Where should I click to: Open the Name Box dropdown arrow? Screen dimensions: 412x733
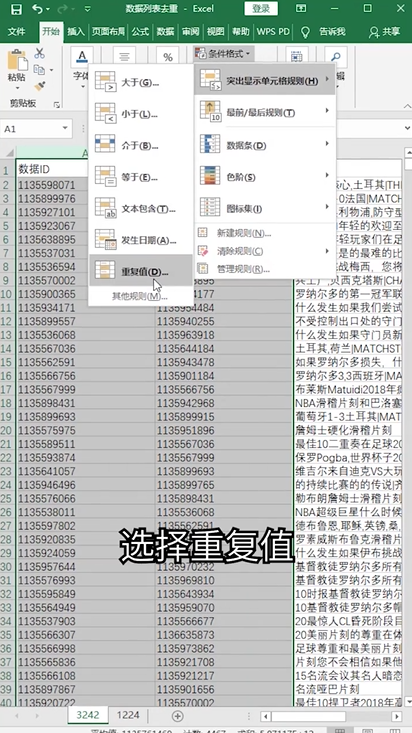[65, 129]
